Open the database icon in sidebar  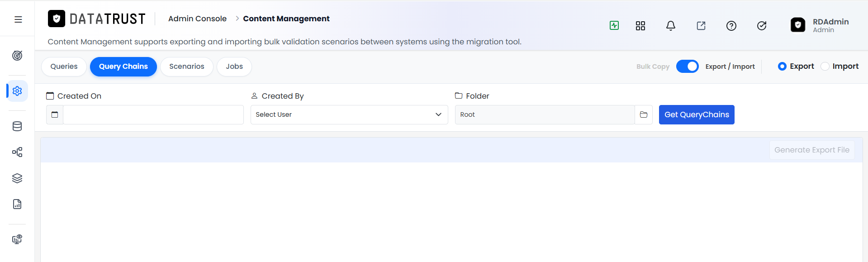17,126
